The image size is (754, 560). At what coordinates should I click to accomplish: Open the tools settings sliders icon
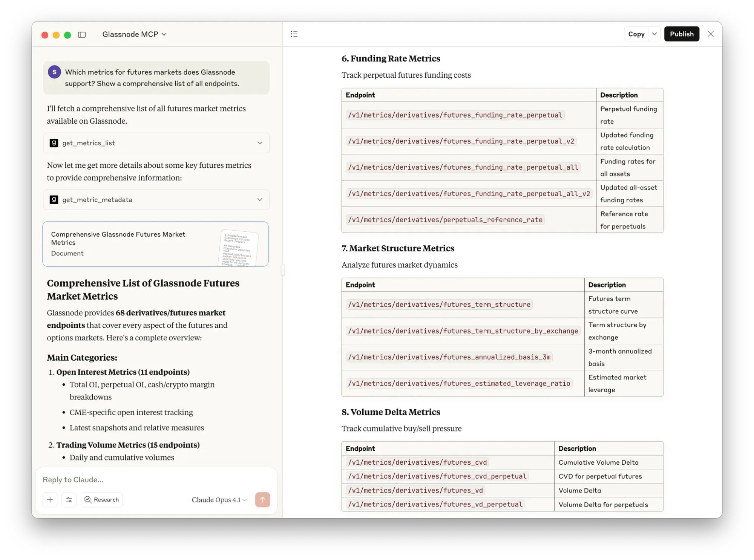[69, 499]
